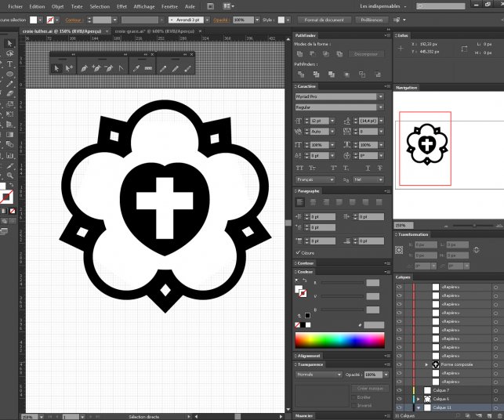Open the Regular font style dropdown
This screenshot has width=504, height=420.
tap(381, 107)
